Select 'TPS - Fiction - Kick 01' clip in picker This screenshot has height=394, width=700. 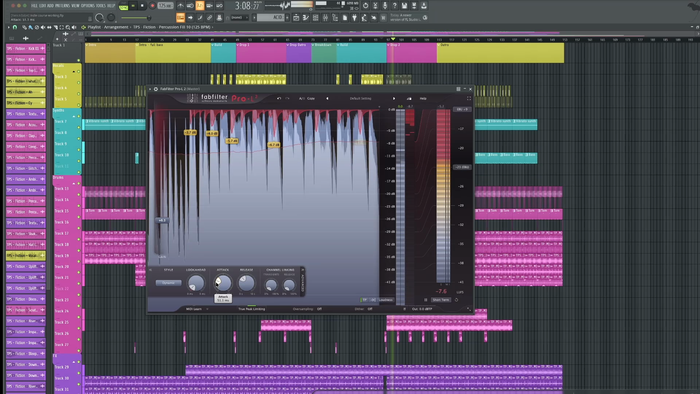coord(26,48)
